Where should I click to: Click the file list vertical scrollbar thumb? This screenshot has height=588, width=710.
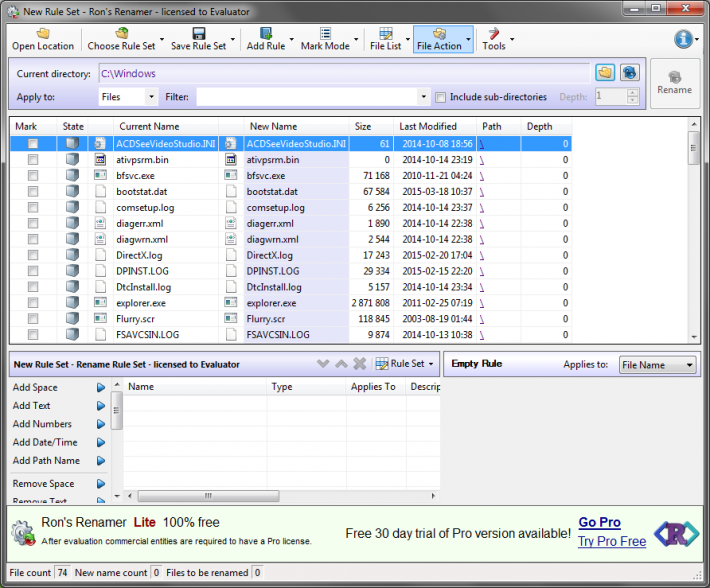click(x=693, y=148)
